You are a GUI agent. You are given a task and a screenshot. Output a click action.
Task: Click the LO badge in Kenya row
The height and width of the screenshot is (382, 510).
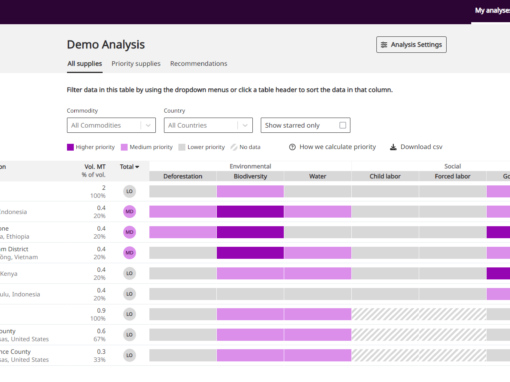(x=129, y=273)
